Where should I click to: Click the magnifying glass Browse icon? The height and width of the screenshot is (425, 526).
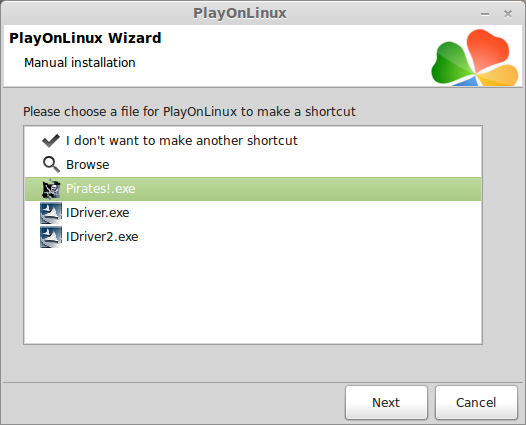[x=51, y=164]
